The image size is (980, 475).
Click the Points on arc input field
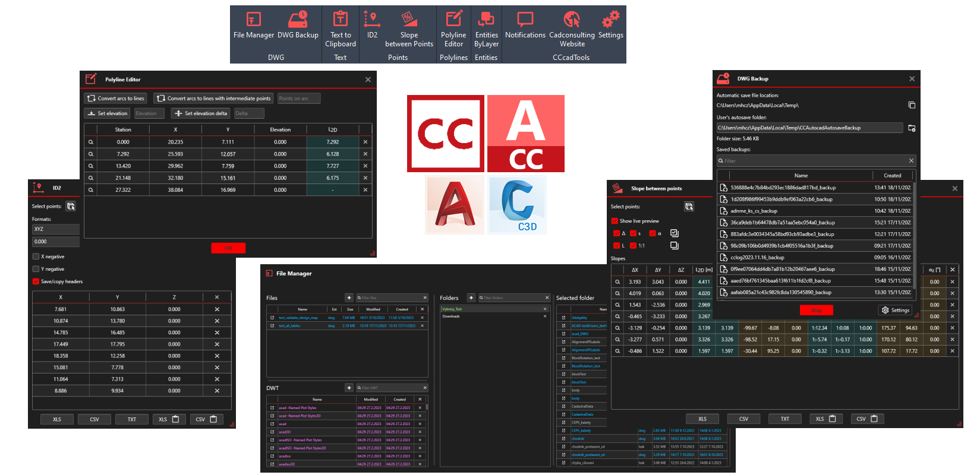(x=299, y=99)
